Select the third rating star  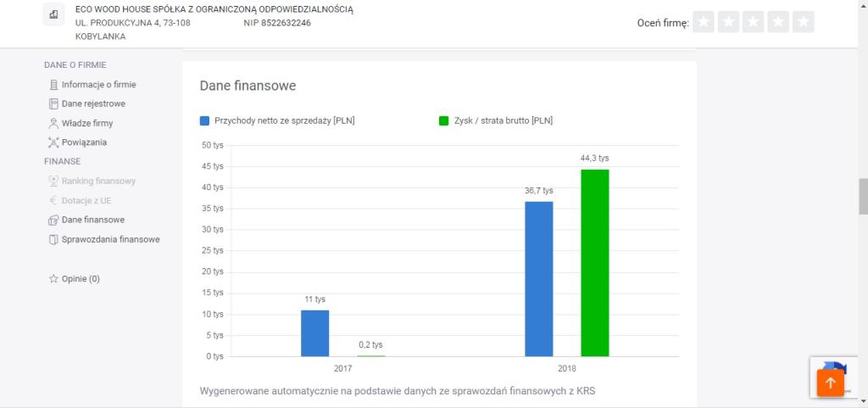754,22
